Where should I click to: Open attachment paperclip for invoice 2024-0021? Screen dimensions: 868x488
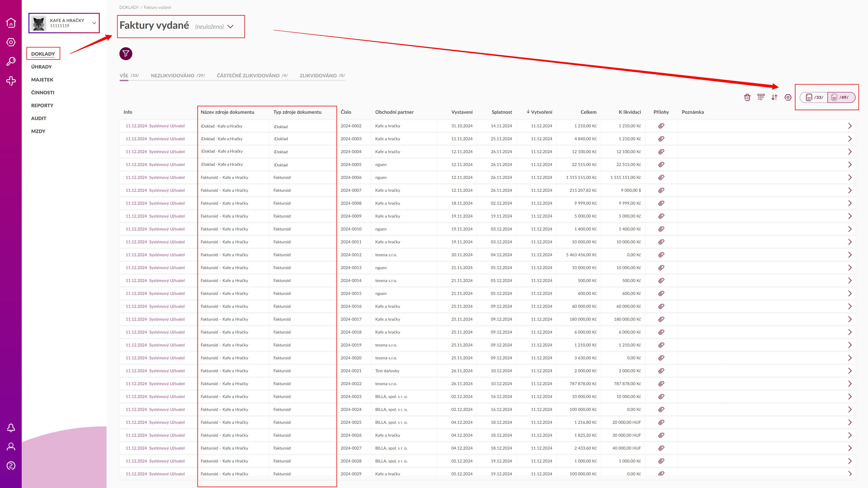tap(661, 371)
